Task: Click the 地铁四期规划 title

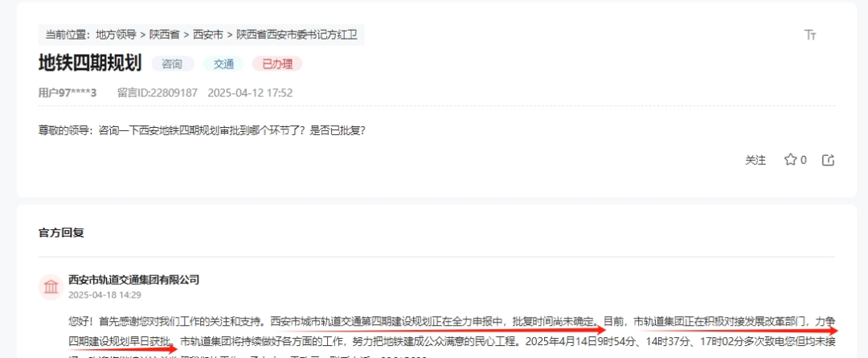Action: pos(90,64)
